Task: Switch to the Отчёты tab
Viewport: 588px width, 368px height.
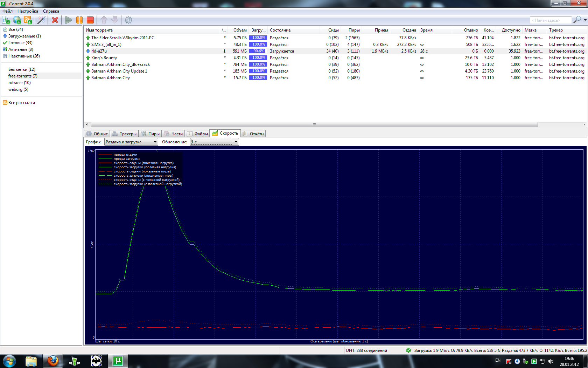Action: [x=253, y=134]
